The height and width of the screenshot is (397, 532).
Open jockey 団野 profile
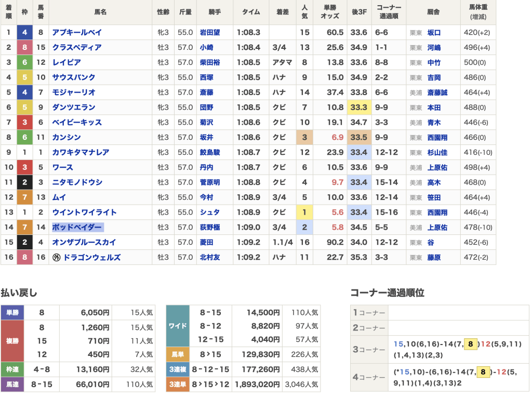point(206,107)
